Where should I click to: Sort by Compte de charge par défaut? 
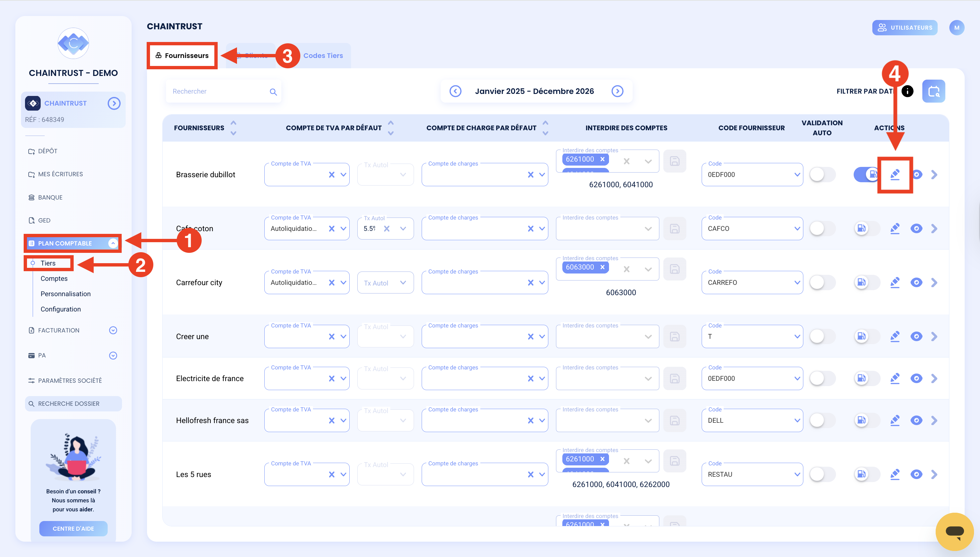click(545, 128)
